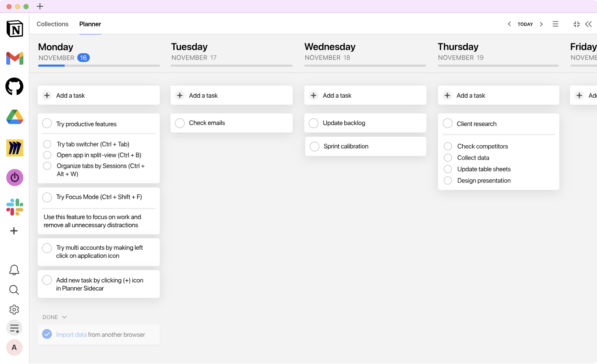Check off 'Update backlog' task
Screen dimensions: 597x364
(314, 123)
